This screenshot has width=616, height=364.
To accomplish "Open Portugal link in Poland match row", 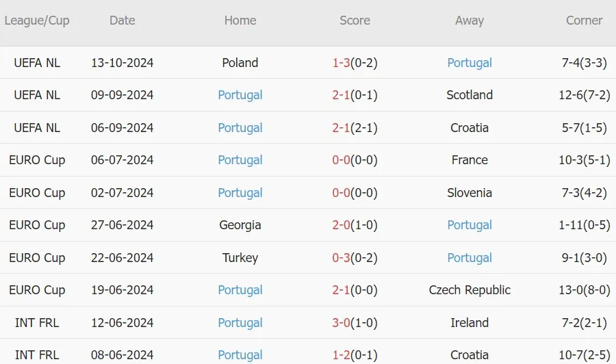I will click(x=470, y=63).
